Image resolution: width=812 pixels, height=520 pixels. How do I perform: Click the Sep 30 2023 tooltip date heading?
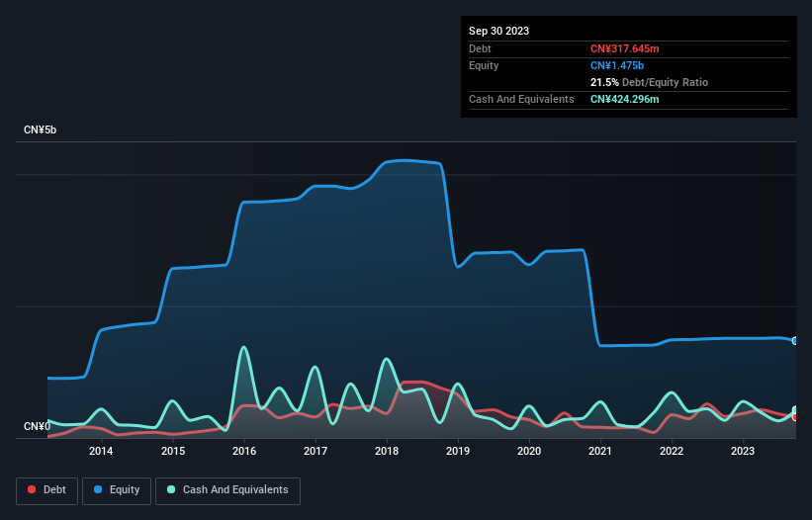point(498,31)
